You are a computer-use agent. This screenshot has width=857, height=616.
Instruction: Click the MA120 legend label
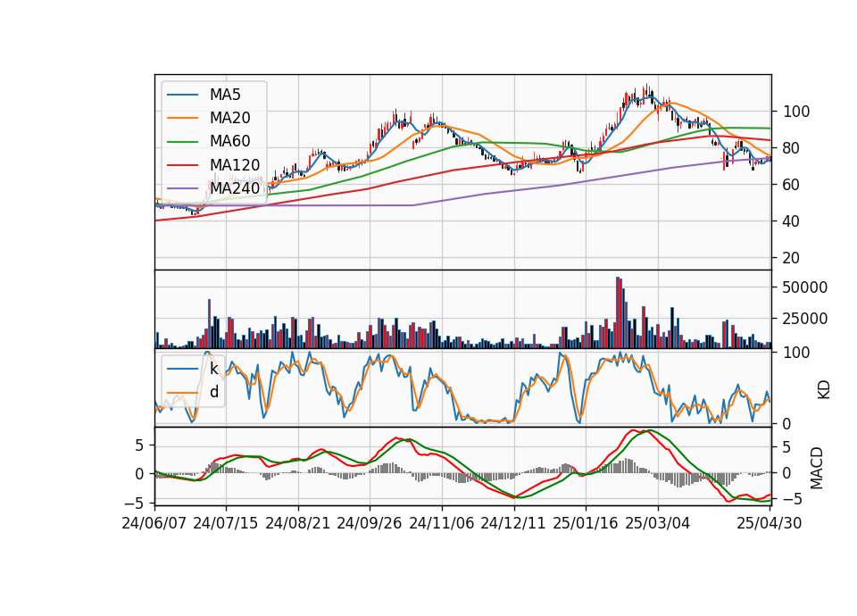pos(235,164)
